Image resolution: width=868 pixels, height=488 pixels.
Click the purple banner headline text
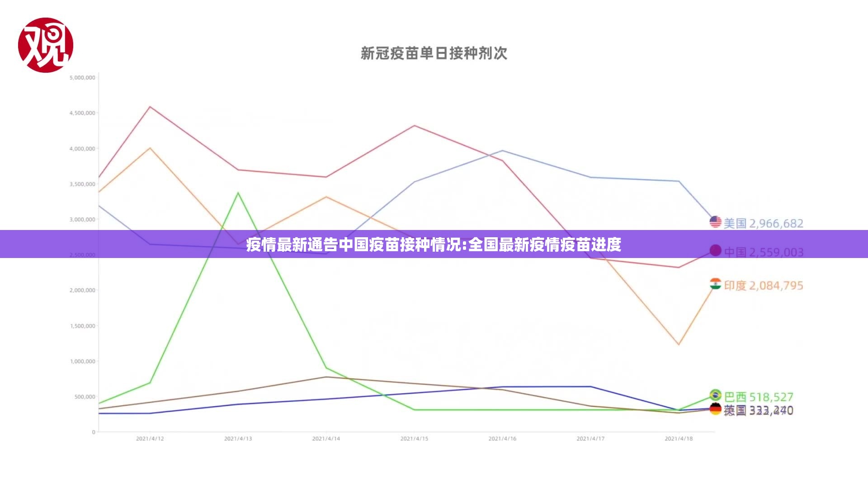point(434,244)
